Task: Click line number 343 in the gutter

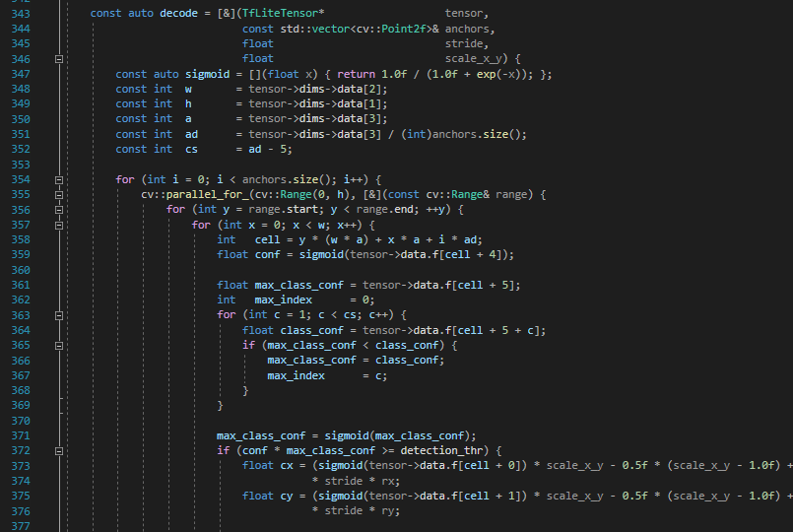Action: tap(21, 14)
